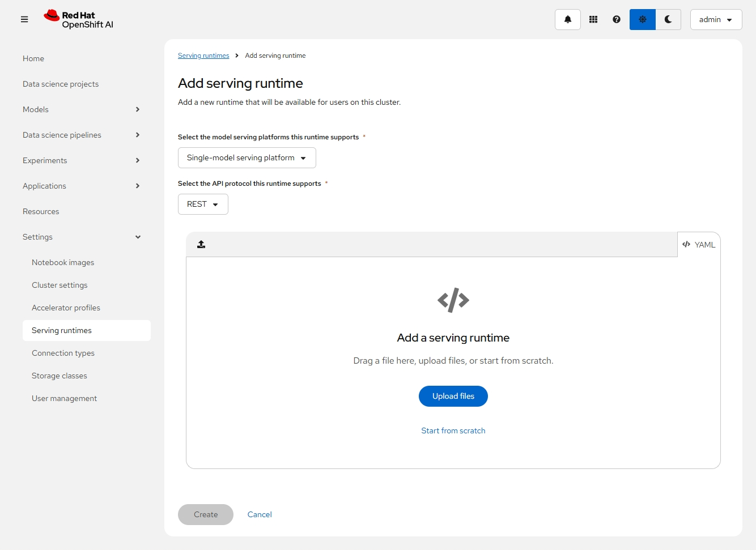The width and height of the screenshot is (756, 550).
Task: Click Serving runtimes breadcrumb link
Action: pyautogui.click(x=203, y=56)
